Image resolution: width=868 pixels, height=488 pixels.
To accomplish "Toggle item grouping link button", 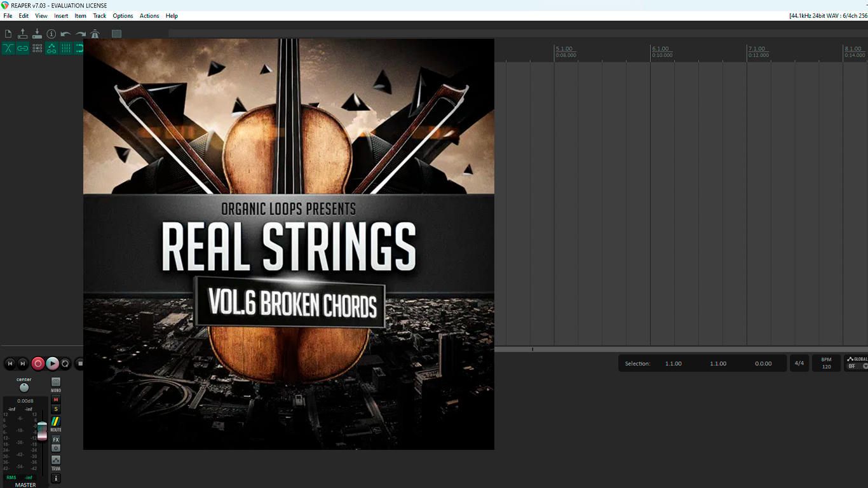I will (x=23, y=48).
